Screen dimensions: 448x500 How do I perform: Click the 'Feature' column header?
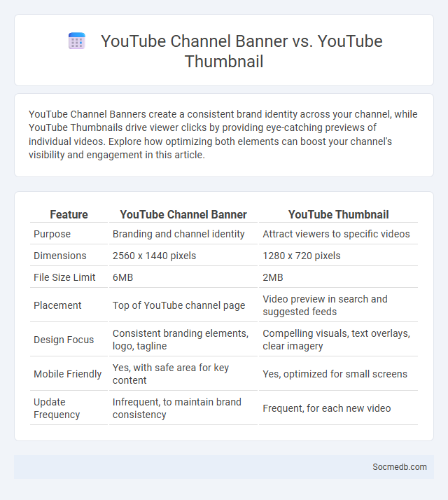pos(69,214)
